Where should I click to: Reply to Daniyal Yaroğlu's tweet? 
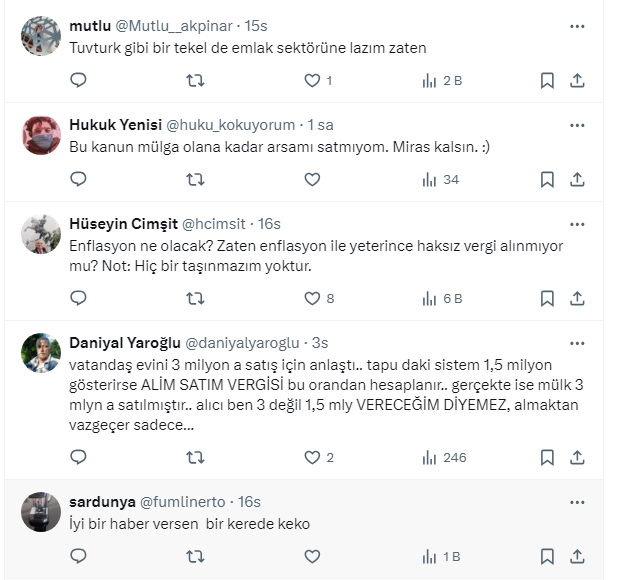coord(79,458)
